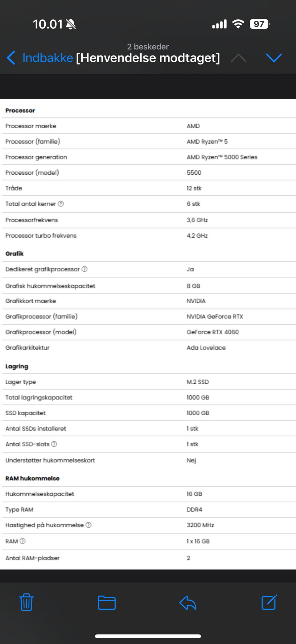
Task: Tap the back chevron icon
Action: [11, 58]
